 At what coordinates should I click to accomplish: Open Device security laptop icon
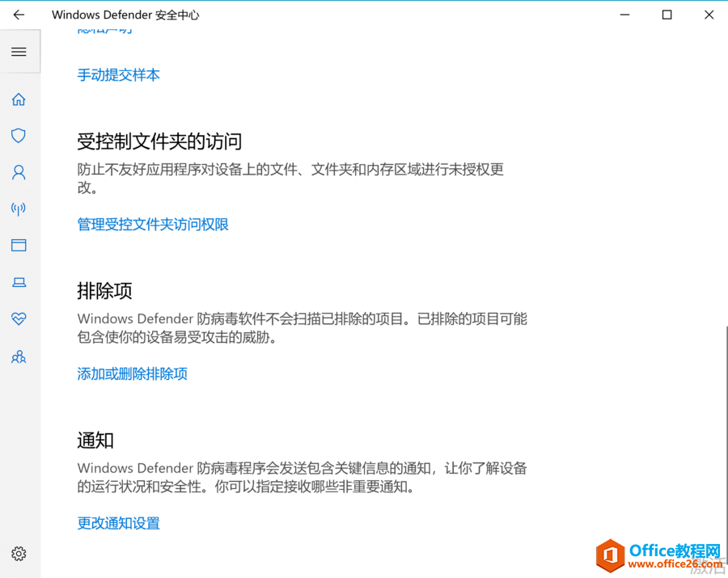tap(19, 282)
